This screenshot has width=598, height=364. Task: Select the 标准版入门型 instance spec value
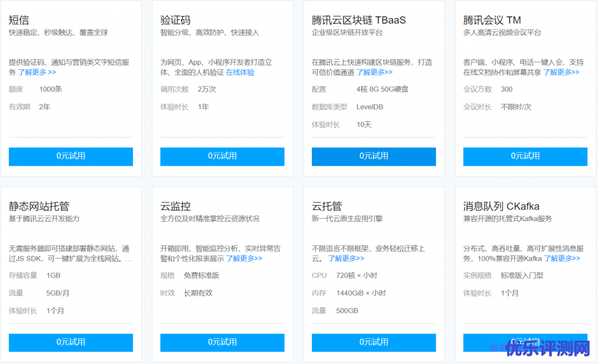click(x=521, y=276)
